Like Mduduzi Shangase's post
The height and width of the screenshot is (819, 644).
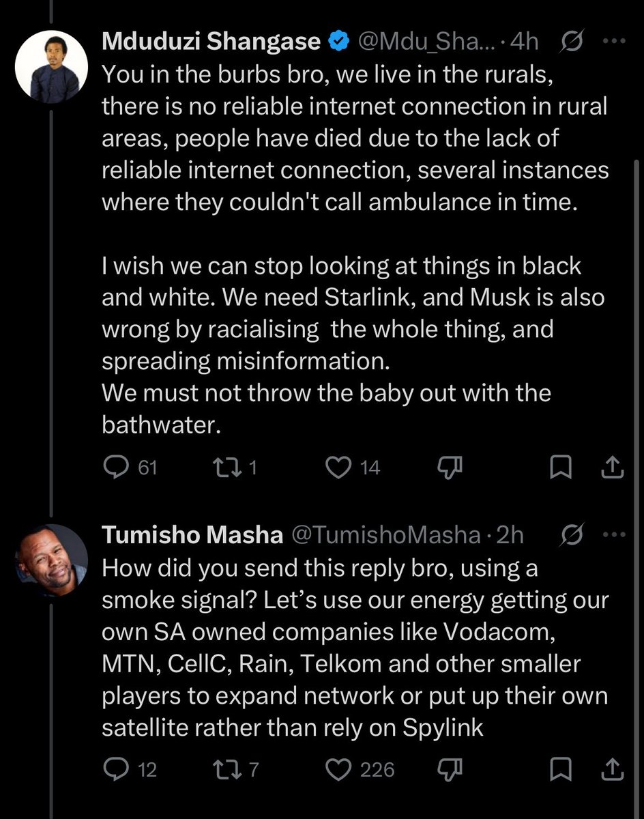[338, 468]
